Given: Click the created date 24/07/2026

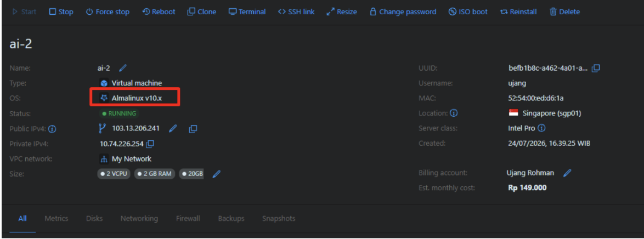Looking at the screenshot, I should (550, 143).
